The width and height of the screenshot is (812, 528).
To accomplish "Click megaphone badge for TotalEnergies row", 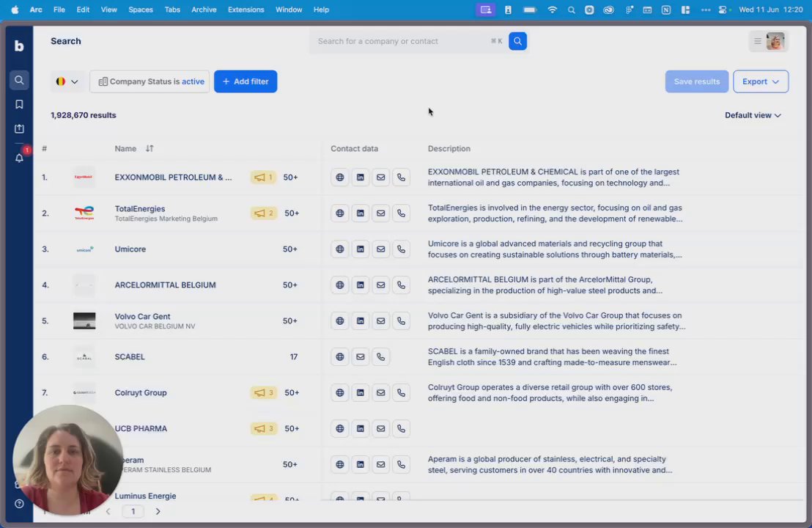I will pos(264,213).
